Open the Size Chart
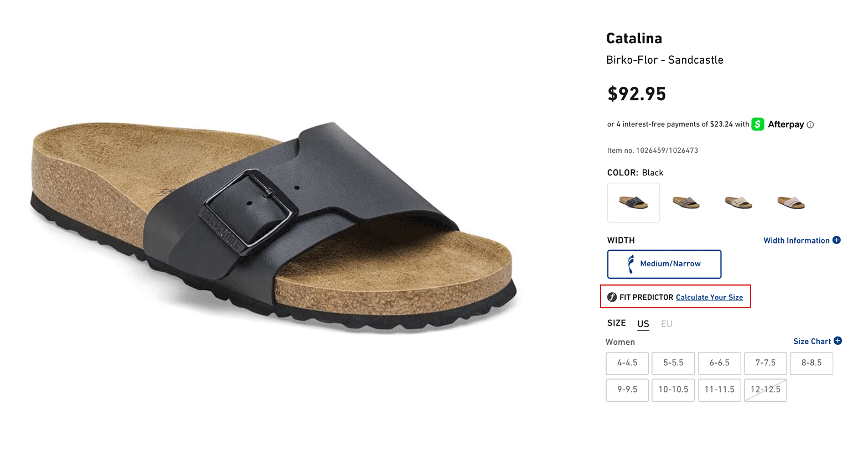The width and height of the screenshot is (868, 466). tap(812, 341)
